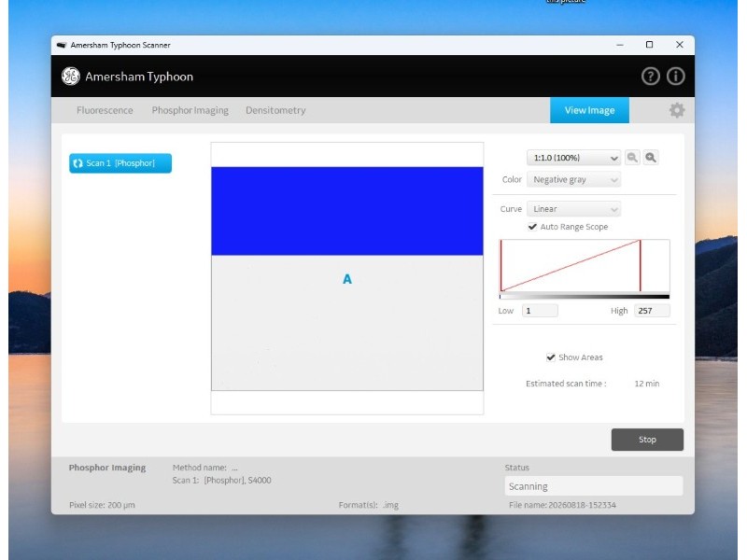Click the Scanning status field

click(x=594, y=486)
